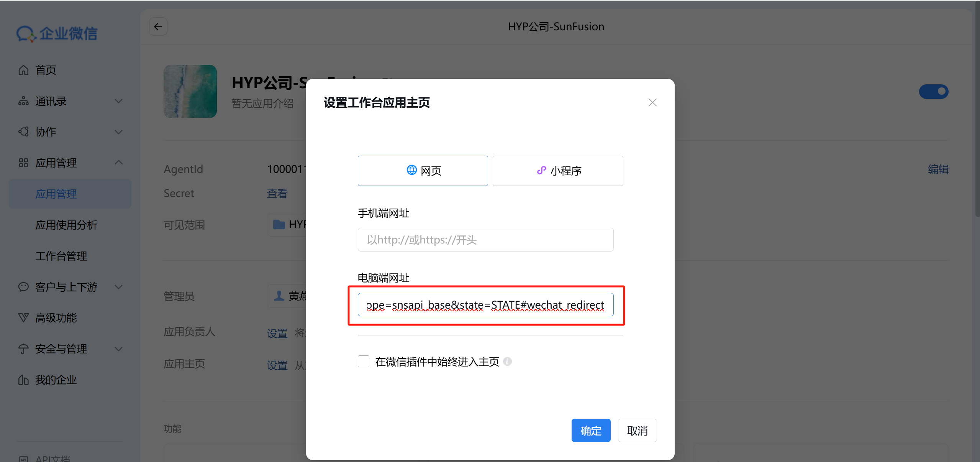The width and height of the screenshot is (980, 462).
Task: Toggle the app enable switch
Action: point(933,91)
